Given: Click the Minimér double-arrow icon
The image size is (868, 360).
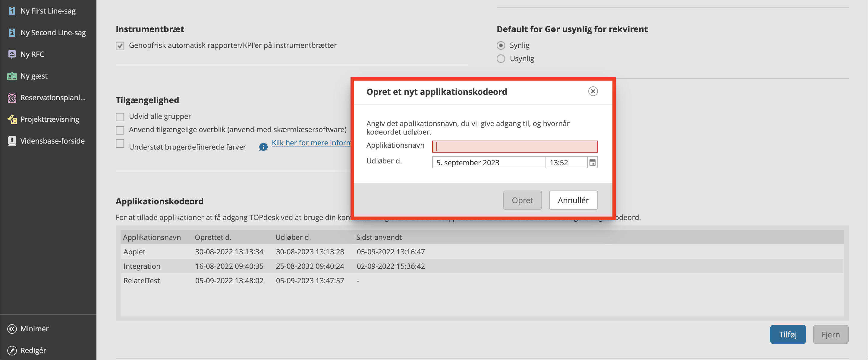Looking at the screenshot, I should coord(12,329).
